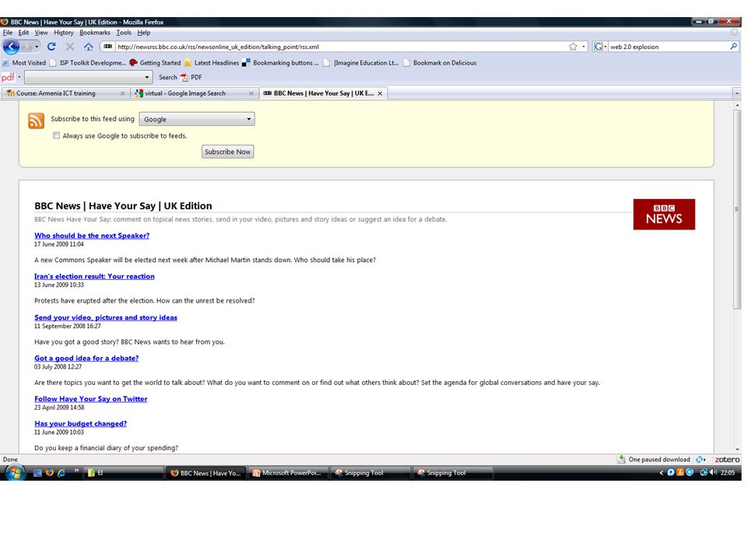Bookmark this page with the star icon
Viewport: 747px width, 560px height.
click(x=573, y=47)
